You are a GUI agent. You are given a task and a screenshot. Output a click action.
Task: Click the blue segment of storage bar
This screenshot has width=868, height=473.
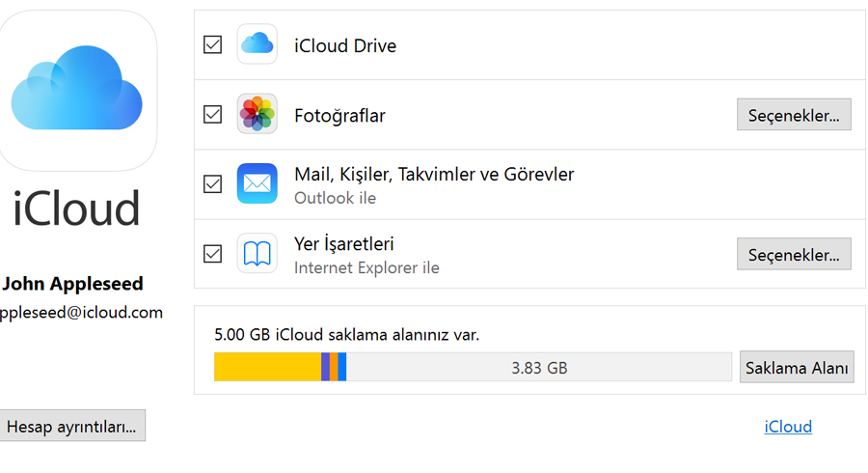(342, 367)
